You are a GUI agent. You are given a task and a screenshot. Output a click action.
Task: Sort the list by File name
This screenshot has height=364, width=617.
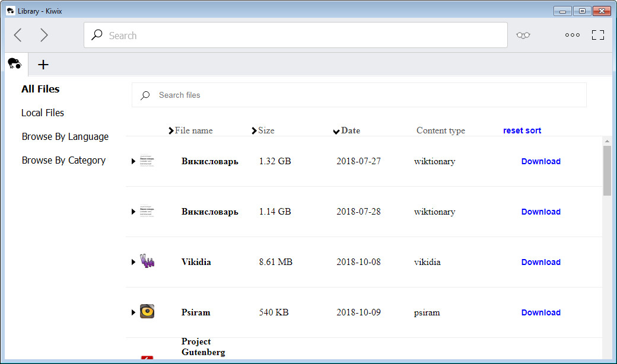pos(190,130)
